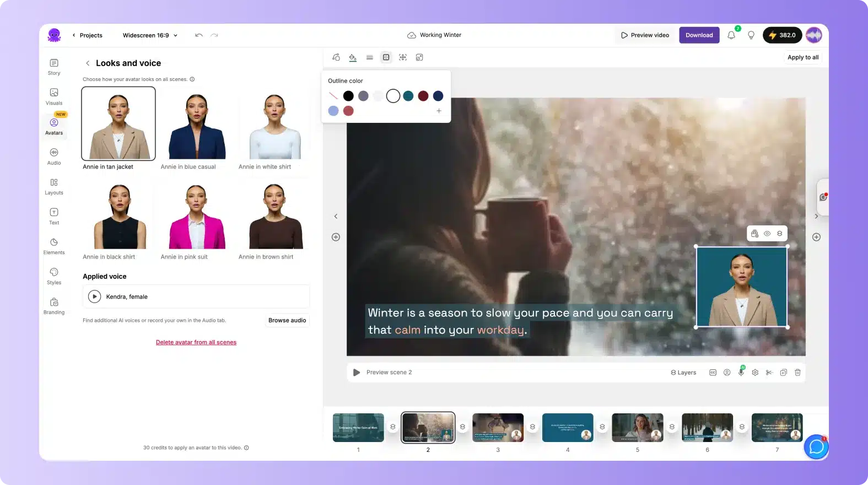This screenshot has height=485, width=868.
Task: Open the Styles panel in the sidebar
Action: click(x=54, y=276)
